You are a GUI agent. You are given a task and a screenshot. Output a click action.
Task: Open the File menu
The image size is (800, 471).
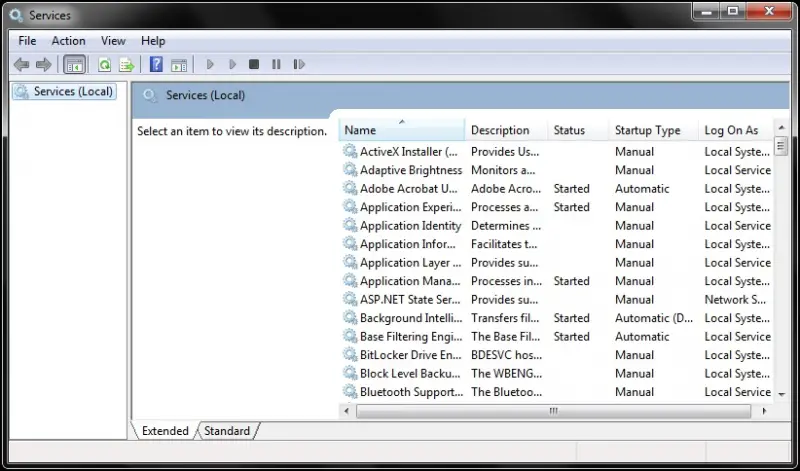(x=27, y=41)
